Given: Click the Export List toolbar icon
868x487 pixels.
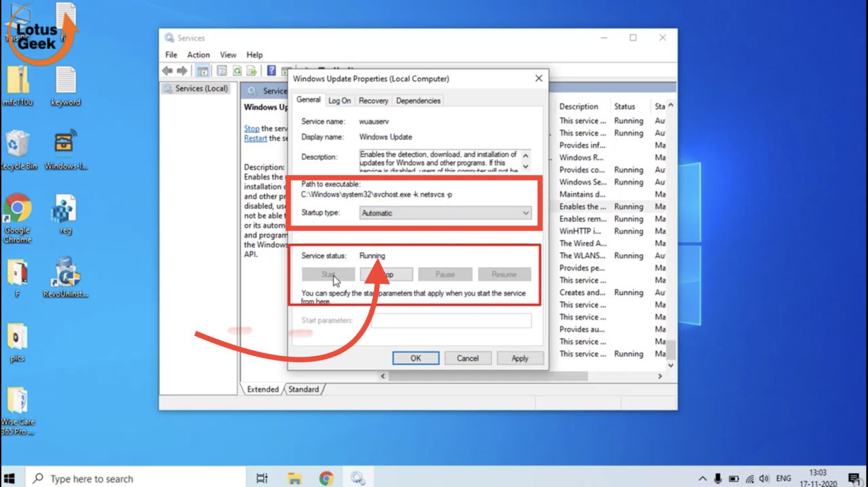Looking at the screenshot, I should [x=252, y=71].
